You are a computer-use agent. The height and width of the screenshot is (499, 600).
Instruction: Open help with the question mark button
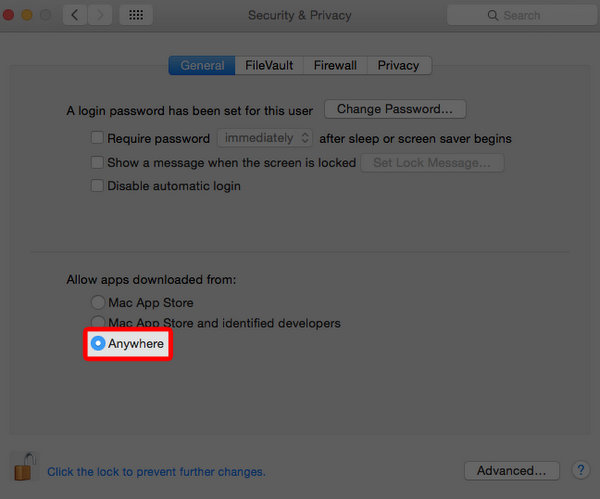tap(580, 470)
